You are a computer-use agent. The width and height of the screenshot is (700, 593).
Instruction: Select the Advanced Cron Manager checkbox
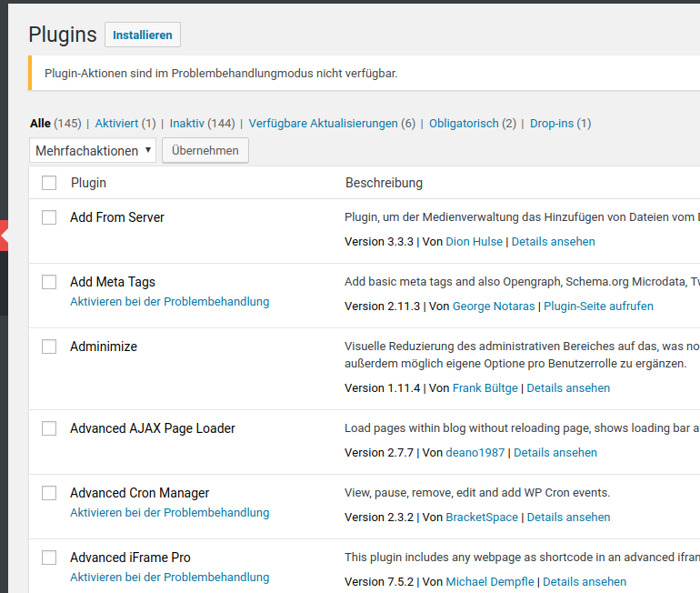point(49,493)
